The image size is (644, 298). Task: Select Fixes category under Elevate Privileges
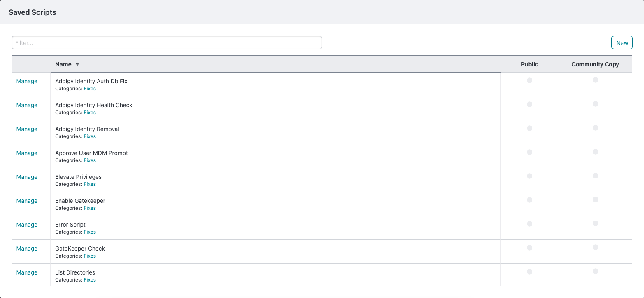(x=90, y=184)
